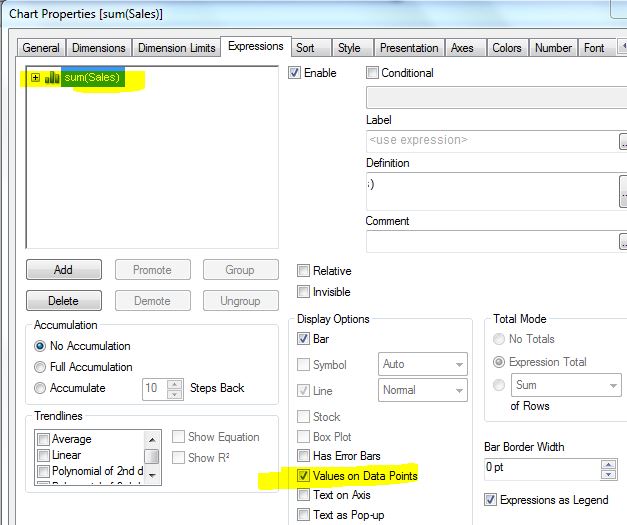Uncheck Values on Data Points
Viewport: 627px width, 525px height.
pos(303,476)
